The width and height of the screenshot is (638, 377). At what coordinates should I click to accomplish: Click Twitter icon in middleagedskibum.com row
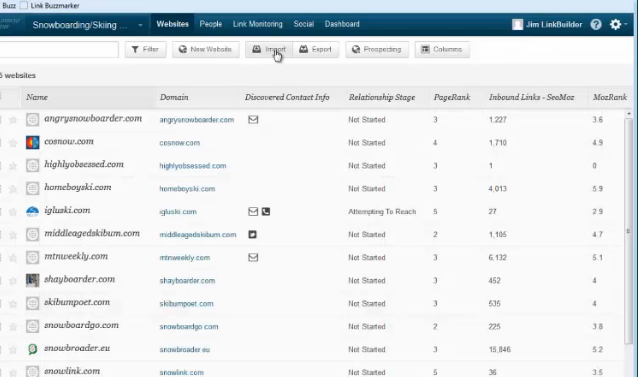click(x=253, y=234)
